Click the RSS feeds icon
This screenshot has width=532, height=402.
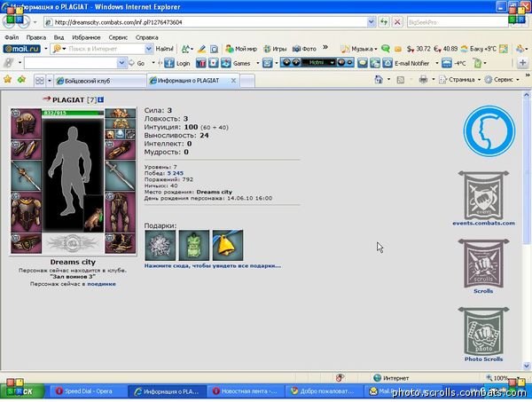click(401, 80)
